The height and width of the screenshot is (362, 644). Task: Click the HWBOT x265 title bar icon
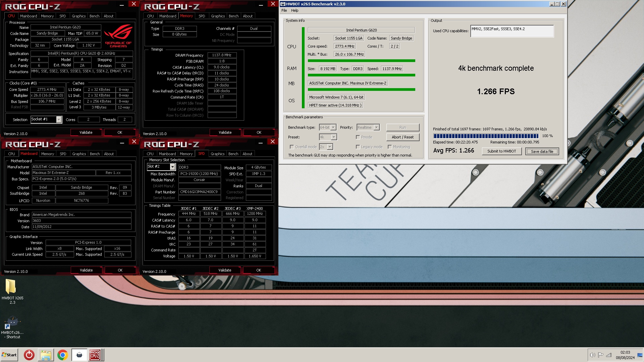coord(283,4)
